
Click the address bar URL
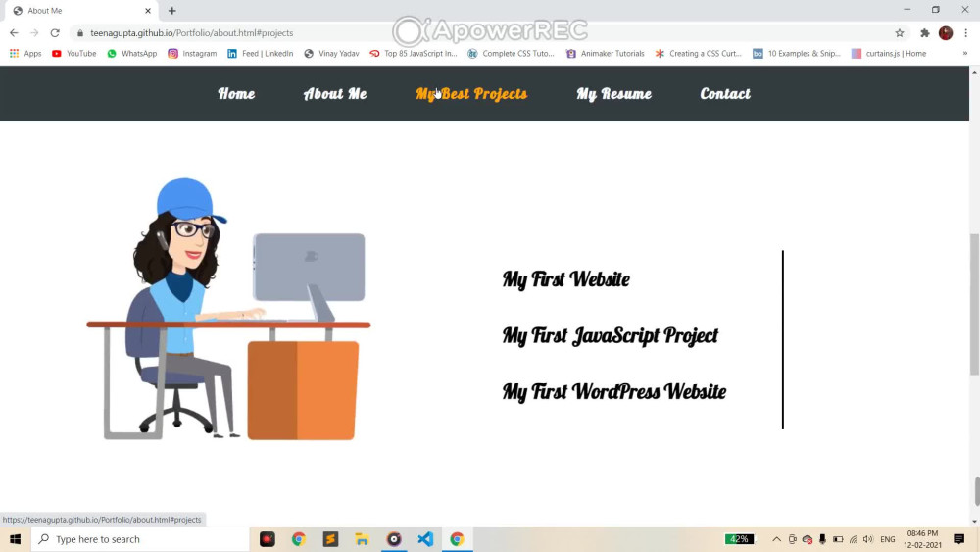pyautogui.click(x=191, y=33)
